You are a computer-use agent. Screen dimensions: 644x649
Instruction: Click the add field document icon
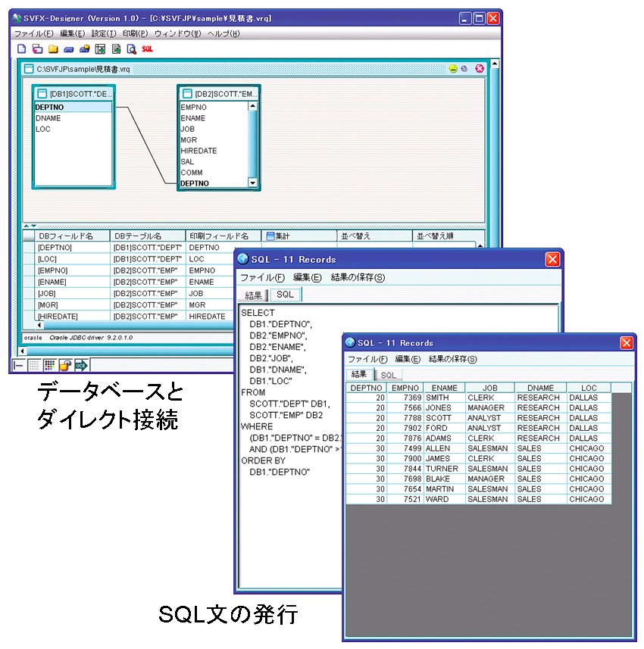pyautogui.click(x=116, y=48)
